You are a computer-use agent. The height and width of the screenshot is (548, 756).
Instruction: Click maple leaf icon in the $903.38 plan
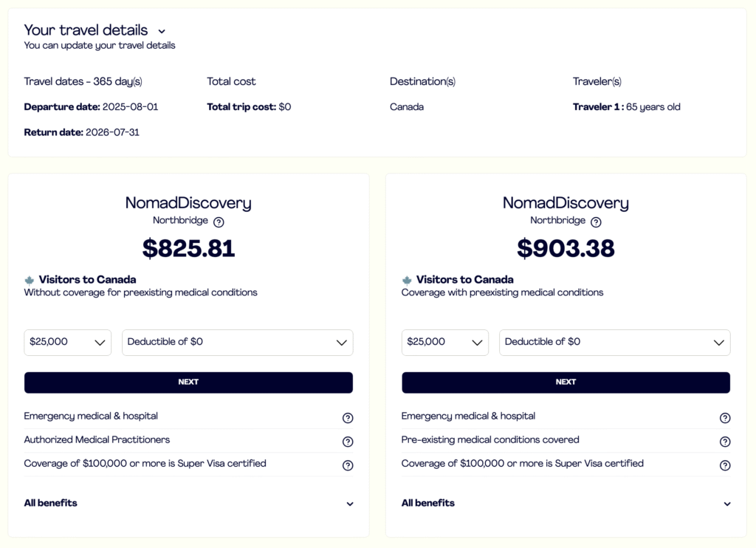point(407,280)
